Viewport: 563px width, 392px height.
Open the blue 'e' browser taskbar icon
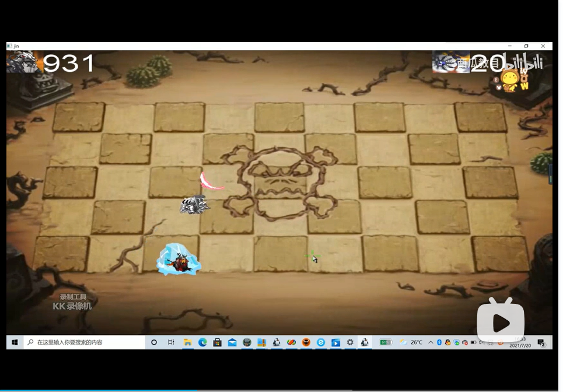(x=321, y=342)
